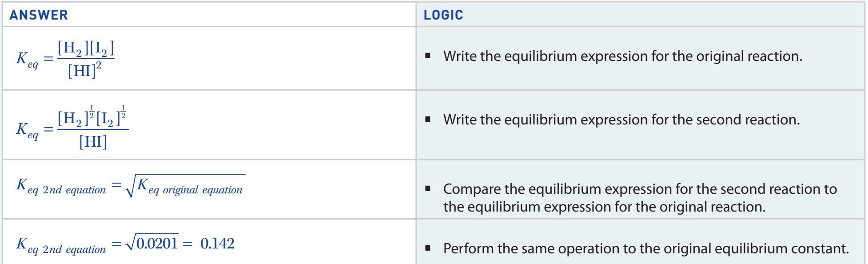Screen dimensions: 868x264
Task: Click text 'Write the equilibrium expression for the second reaction.'
Action: [x=621, y=120]
